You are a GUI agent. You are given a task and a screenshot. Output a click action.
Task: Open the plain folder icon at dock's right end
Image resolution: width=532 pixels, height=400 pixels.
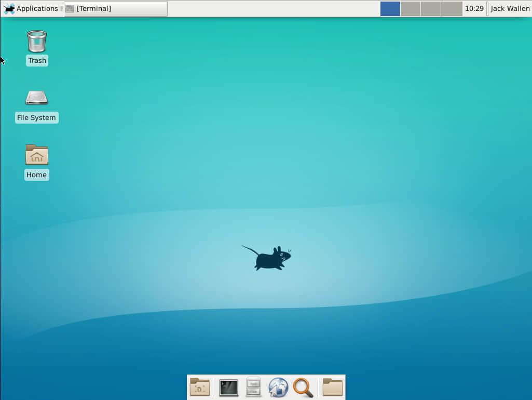pyautogui.click(x=332, y=387)
